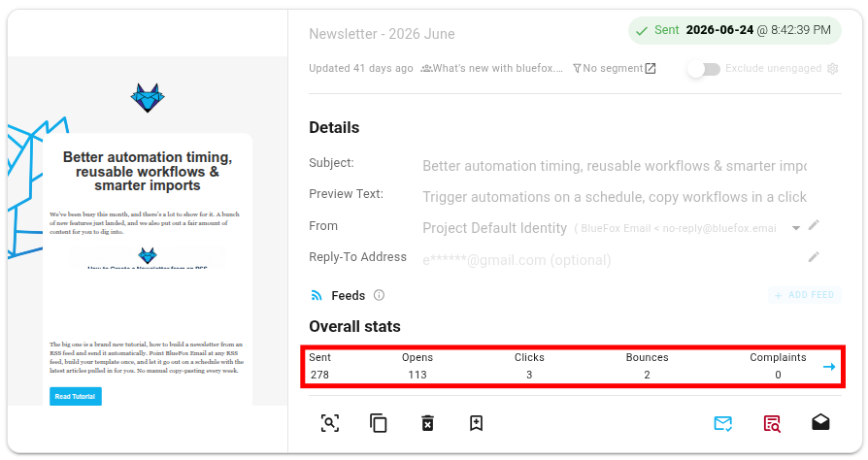Viewport: 868px width, 460px height.
Task: Click the fox logo atop email preview
Action: tap(148, 98)
